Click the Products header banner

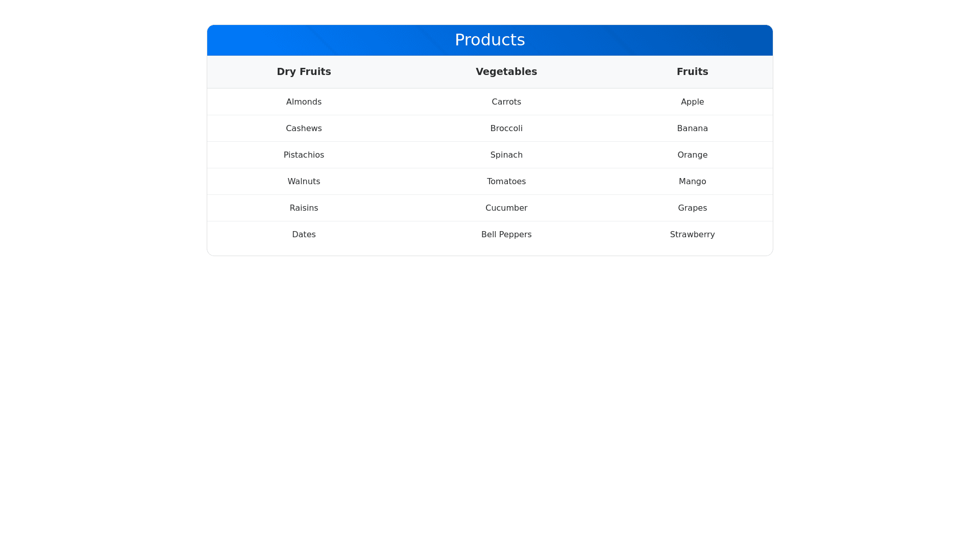[489, 40]
